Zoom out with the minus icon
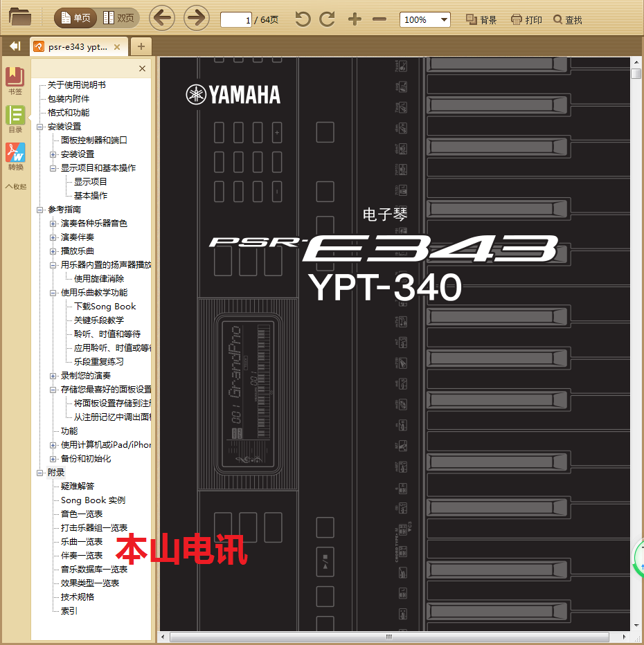The height and width of the screenshot is (645, 644). (379, 19)
